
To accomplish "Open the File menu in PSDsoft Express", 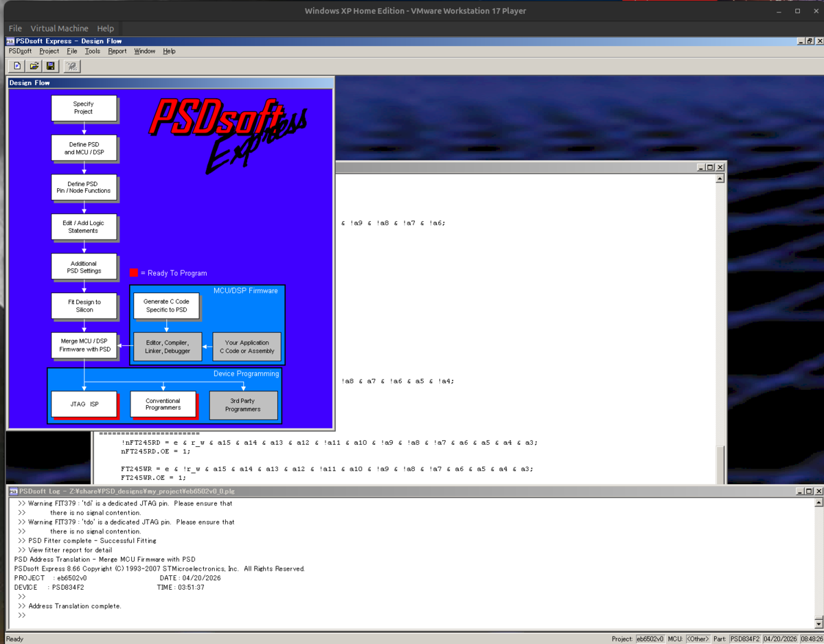I will point(72,51).
